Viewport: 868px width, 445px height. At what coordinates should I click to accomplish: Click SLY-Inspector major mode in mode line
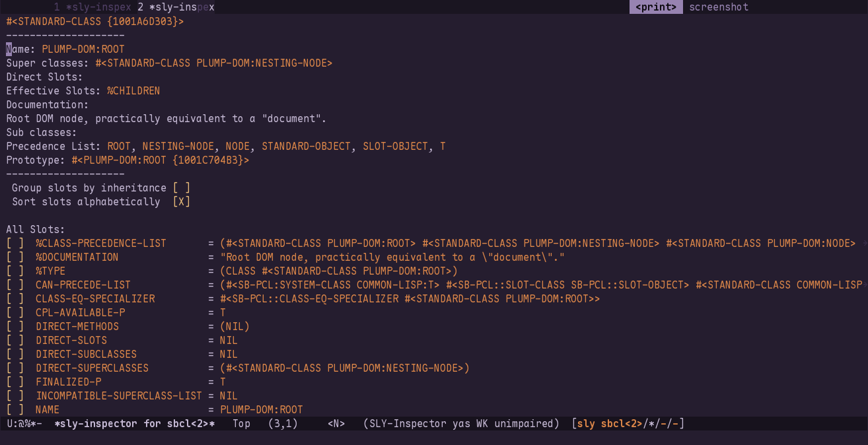[408, 423]
